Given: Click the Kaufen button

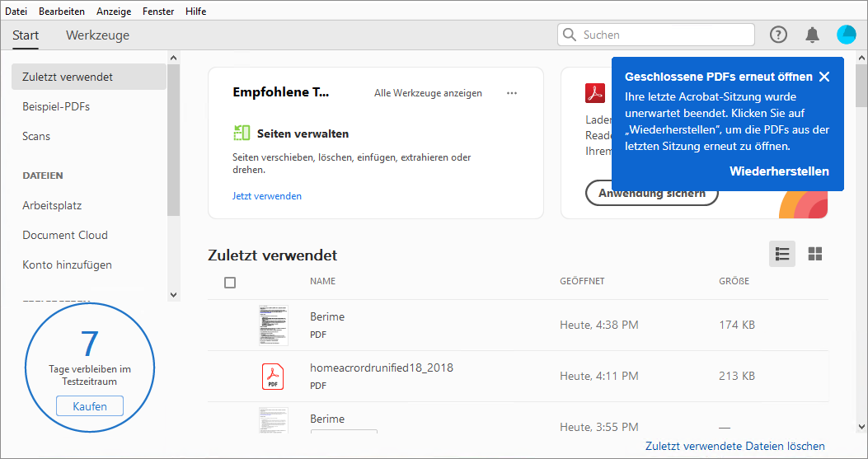Looking at the screenshot, I should point(89,406).
